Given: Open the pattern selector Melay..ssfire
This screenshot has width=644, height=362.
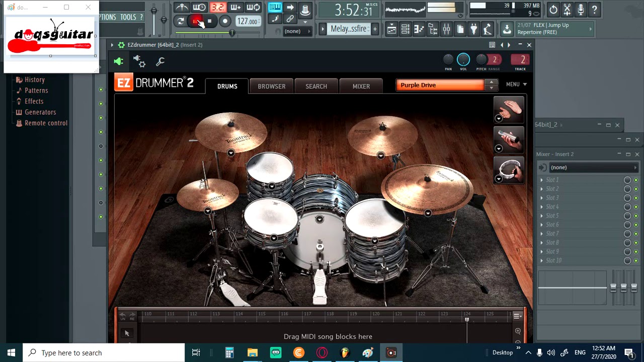Looking at the screenshot, I should tap(348, 29).
